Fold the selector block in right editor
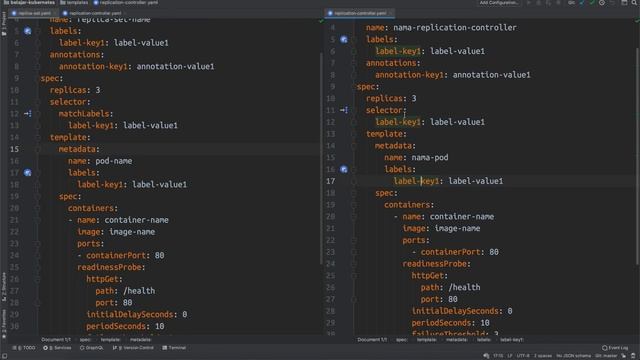This screenshot has height=360, width=640. (x=353, y=111)
